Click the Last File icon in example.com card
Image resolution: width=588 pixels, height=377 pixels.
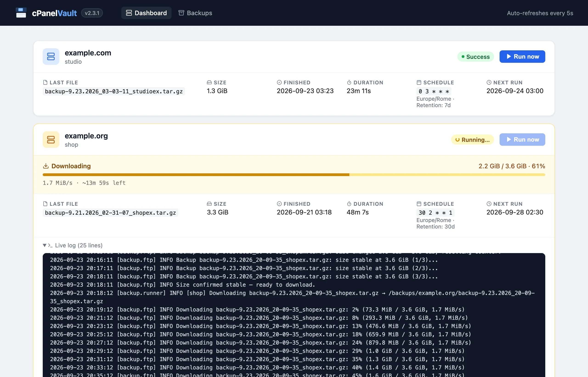pyautogui.click(x=45, y=83)
